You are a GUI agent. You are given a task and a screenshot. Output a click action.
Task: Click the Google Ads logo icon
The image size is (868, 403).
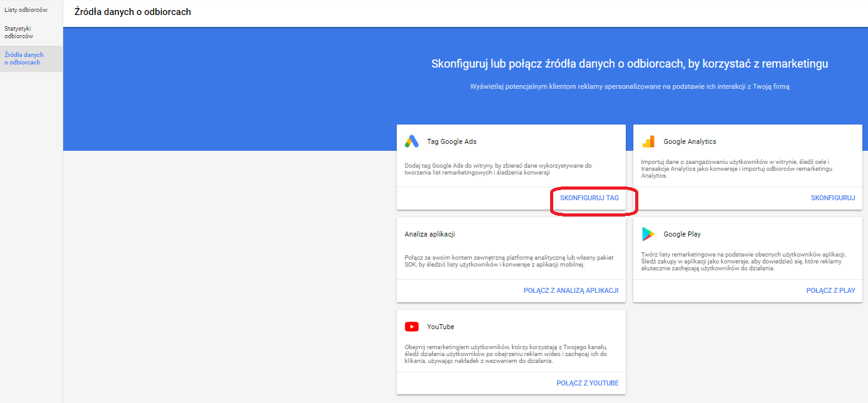(412, 141)
